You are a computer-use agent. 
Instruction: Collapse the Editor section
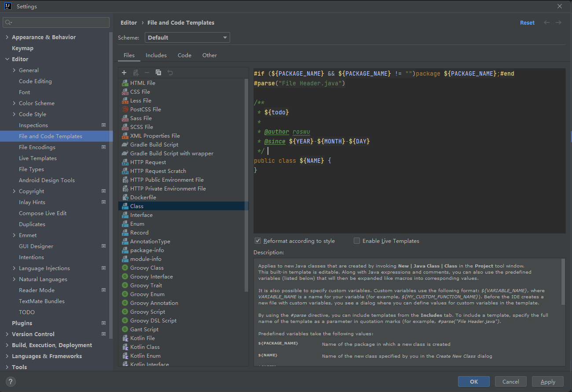pos(7,59)
